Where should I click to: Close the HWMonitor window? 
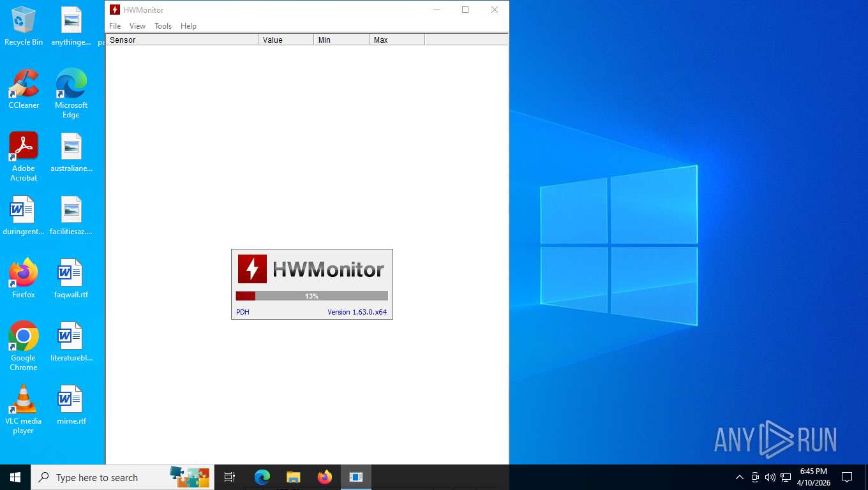coord(495,10)
